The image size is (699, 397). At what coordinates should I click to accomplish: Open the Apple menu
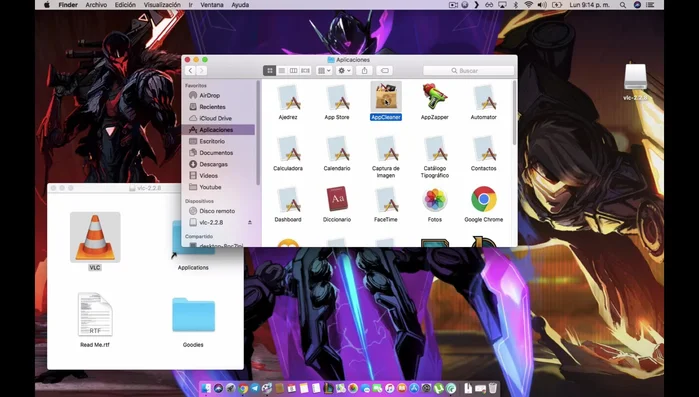coord(47,5)
